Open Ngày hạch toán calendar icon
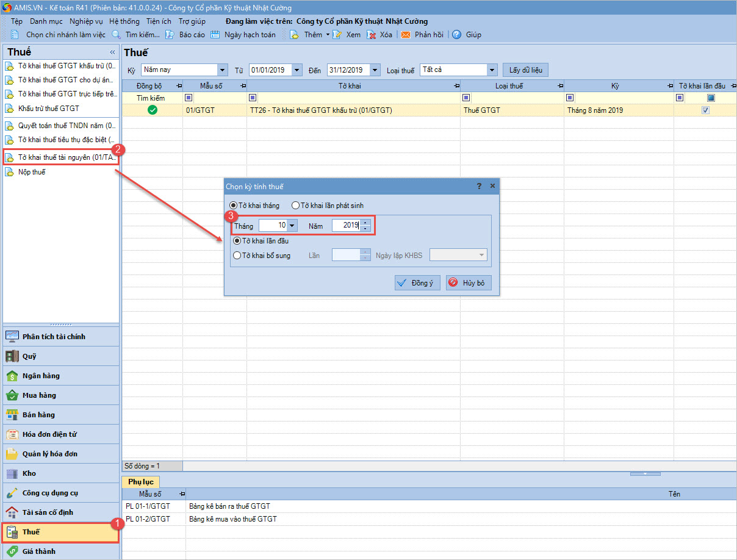Screen dimensions: 737x560 [215, 35]
